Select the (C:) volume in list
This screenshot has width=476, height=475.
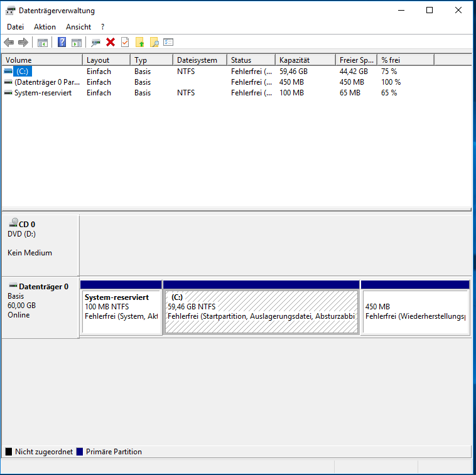(x=23, y=72)
